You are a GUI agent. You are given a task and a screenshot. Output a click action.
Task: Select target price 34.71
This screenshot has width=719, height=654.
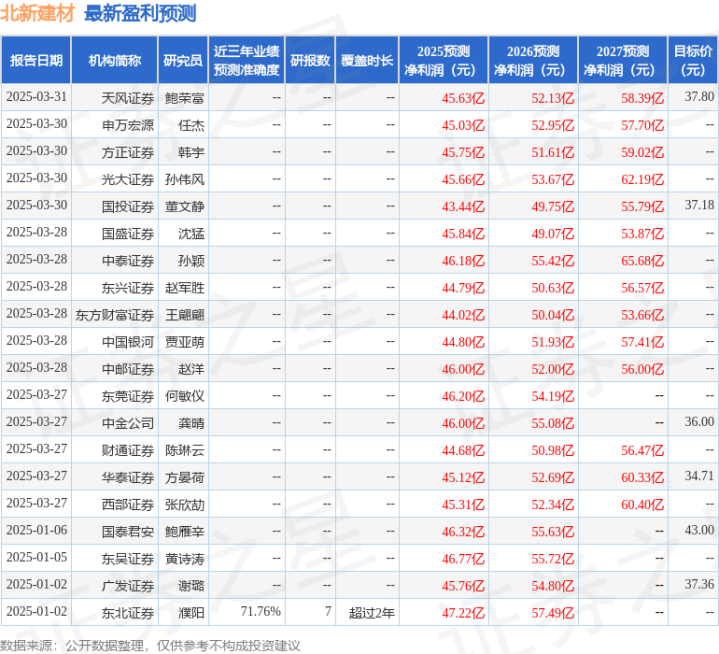point(699,476)
